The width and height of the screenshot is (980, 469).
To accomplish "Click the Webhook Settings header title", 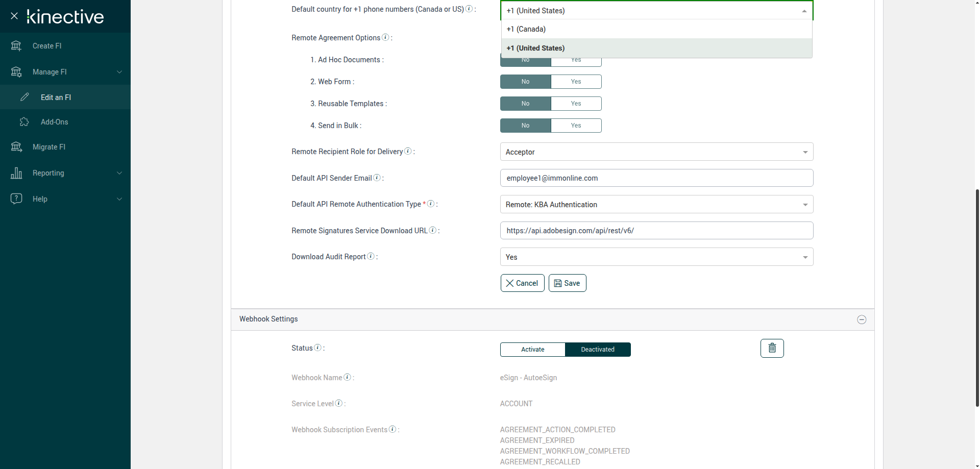I will [x=268, y=319].
